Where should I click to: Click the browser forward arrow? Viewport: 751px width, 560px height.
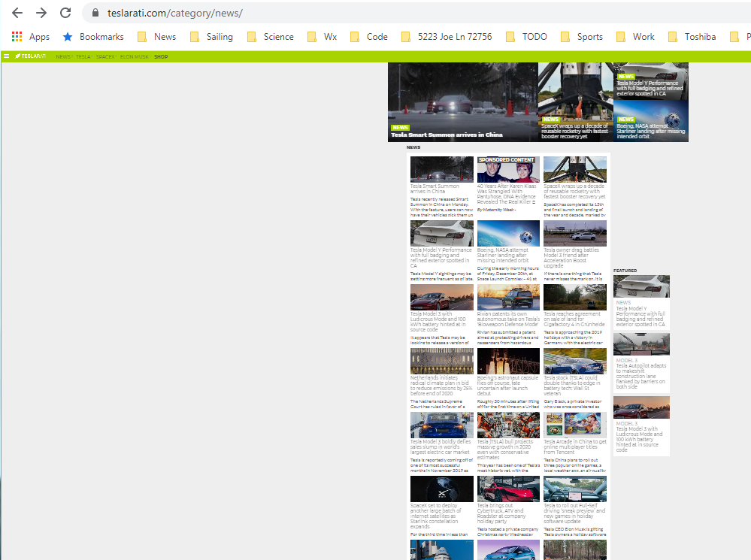pyautogui.click(x=41, y=13)
